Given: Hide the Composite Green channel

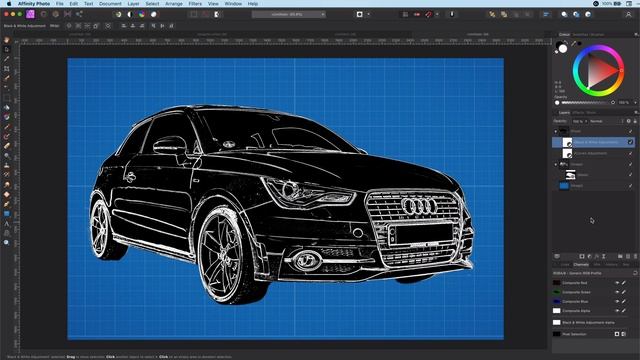Looking at the screenshot, I should click(617, 292).
